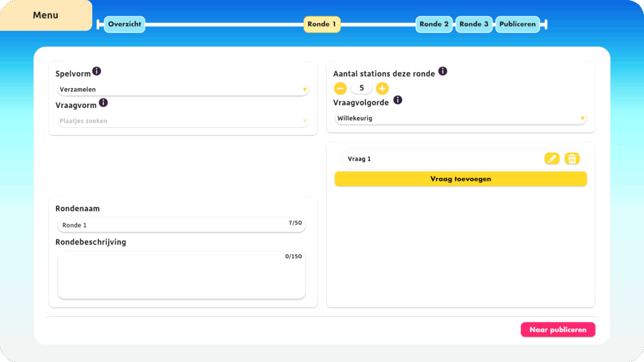The height and width of the screenshot is (362, 644).
Task: Switch to the Ronde 3 tab
Action: click(x=474, y=25)
